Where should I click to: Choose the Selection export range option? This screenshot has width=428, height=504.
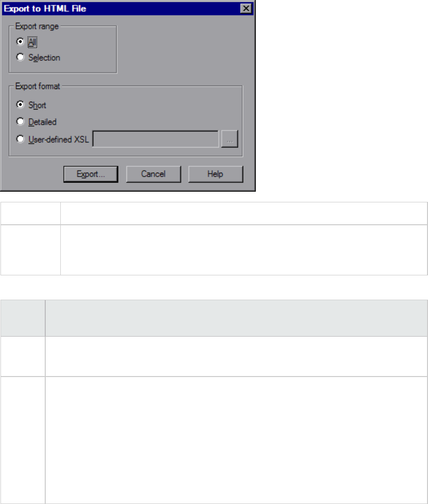point(20,57)
